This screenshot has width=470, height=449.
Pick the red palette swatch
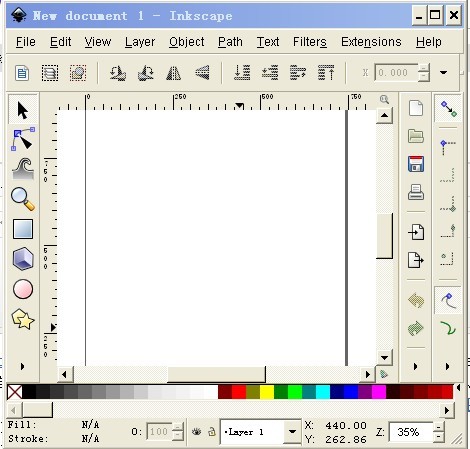(x=239, y=392)
